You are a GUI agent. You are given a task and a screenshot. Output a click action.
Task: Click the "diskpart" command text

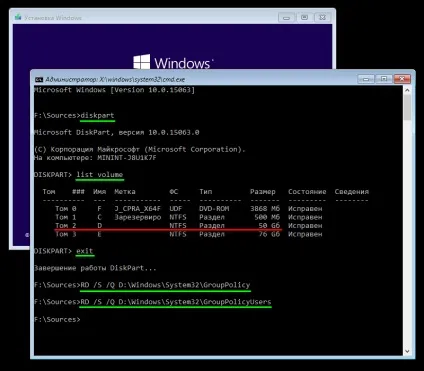pyautogui.click(x=97, y=116)
